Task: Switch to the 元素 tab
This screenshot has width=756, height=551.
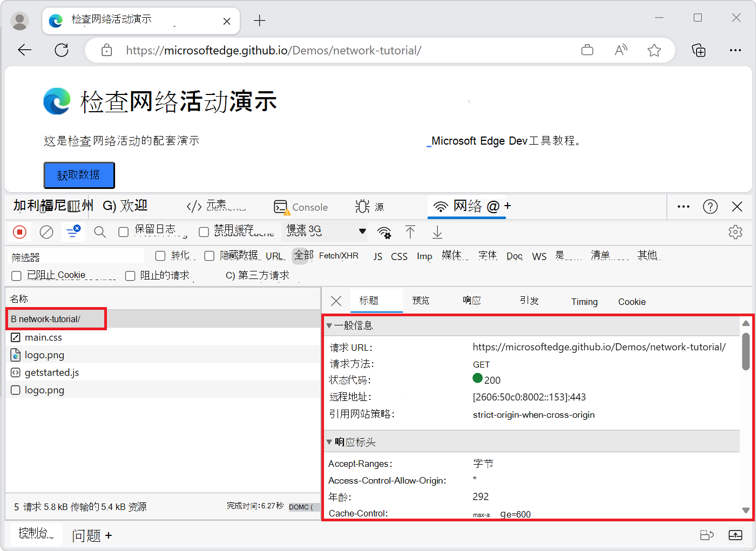Action: coord(216,206)
